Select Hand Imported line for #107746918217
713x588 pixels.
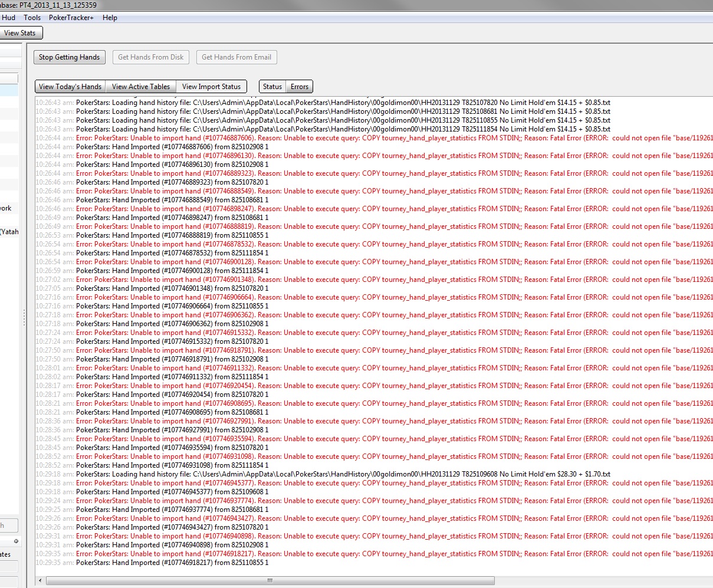coord(152,563)
